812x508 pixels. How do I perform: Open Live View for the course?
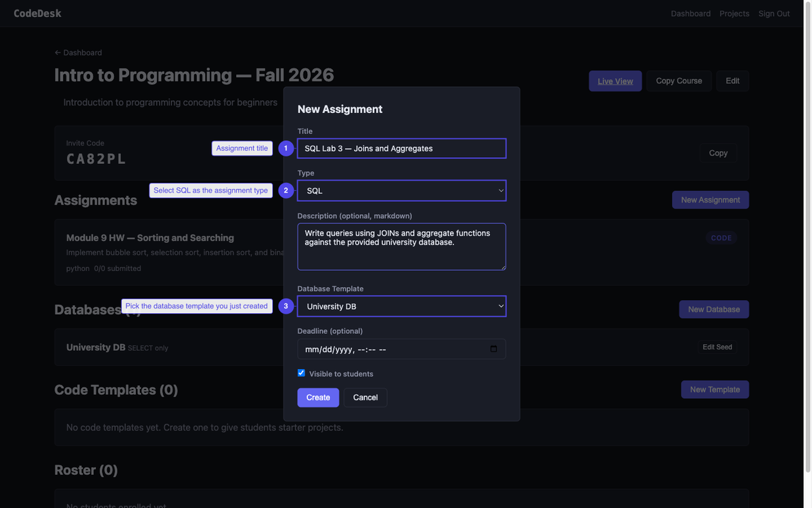click(615, 81)
